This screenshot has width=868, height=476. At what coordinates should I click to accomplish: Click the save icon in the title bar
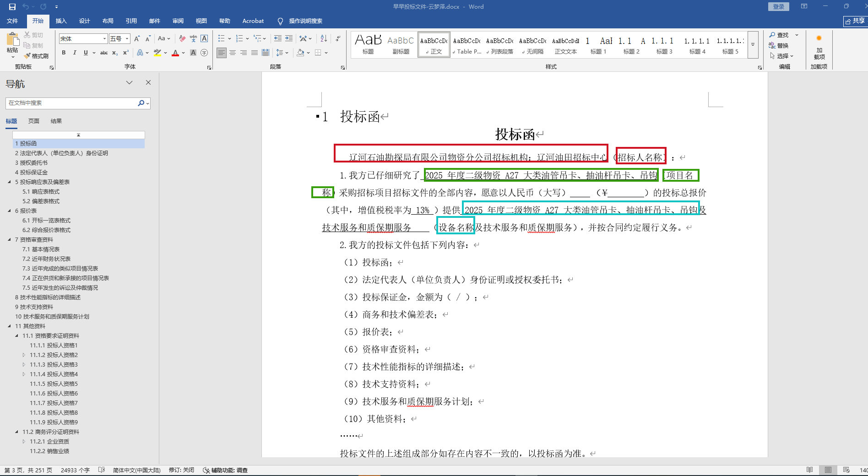[12, 6]
